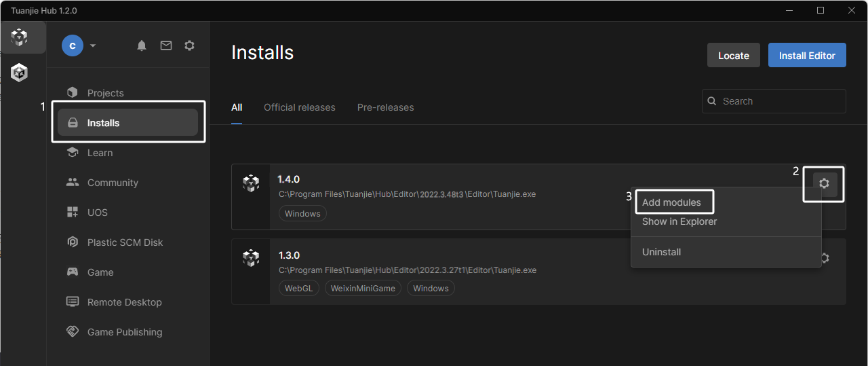Open Hub preferences gear icon
Image resolution: width=868 pixels, height=366 pixels.
[x=190, y=45]
